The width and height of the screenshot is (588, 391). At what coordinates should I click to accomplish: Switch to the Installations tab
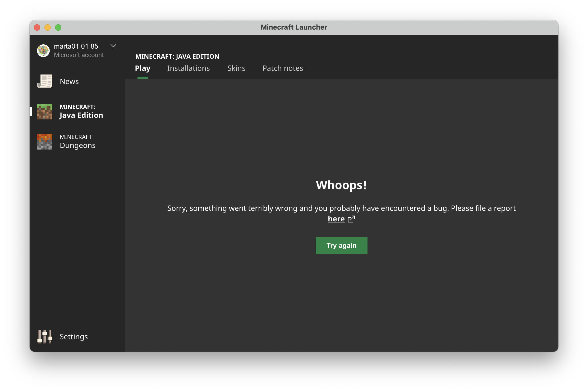188,68
